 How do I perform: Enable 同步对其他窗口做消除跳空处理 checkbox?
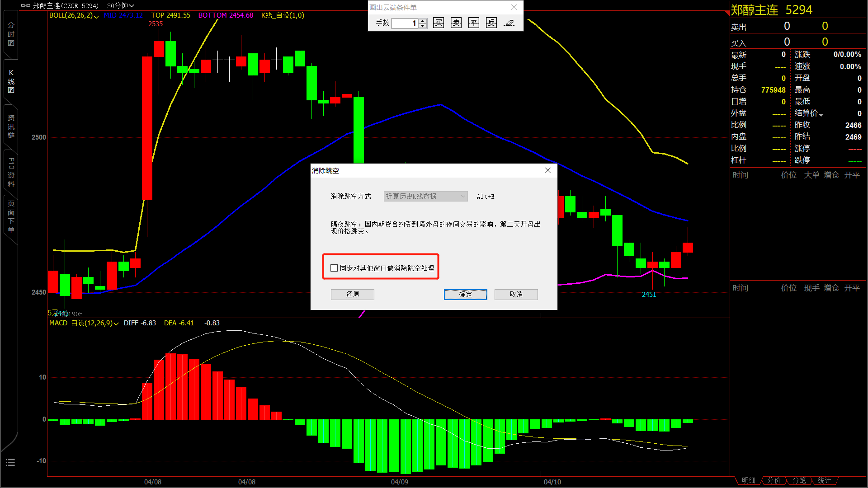coord(334,268)
